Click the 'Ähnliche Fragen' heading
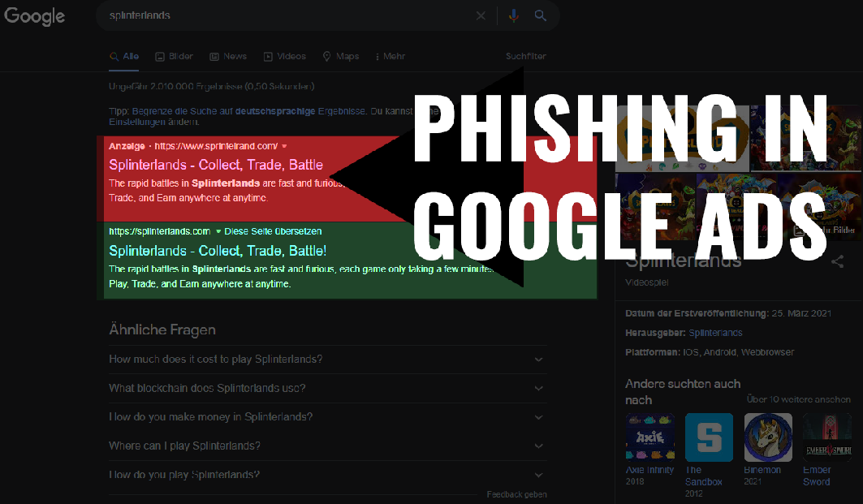 tap(162, 330)
